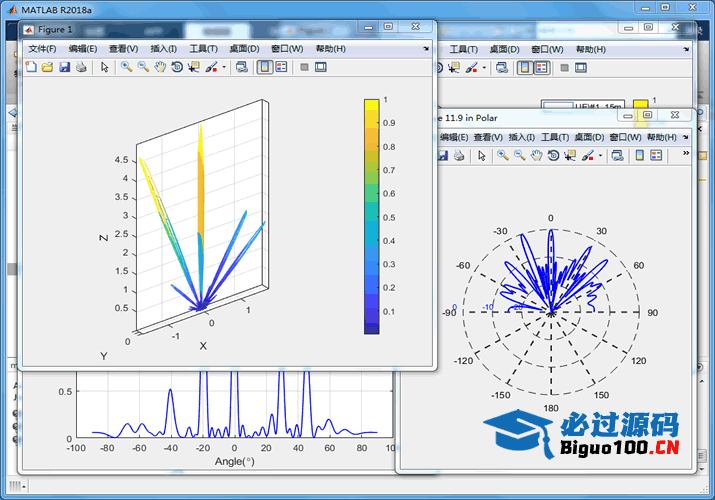Expand toolbar overflow chevron in Polar figure
Image resolution: width=715 pixels, height=500 pixels.
tap(686, 153)
